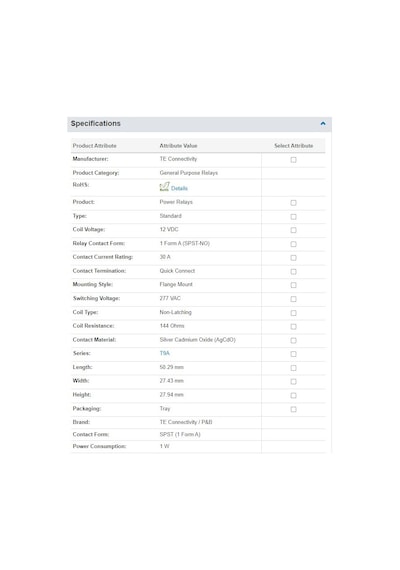400x570 pixels.
Task: Enable the Packaging Tray checkbox
Action: (293, 409)
